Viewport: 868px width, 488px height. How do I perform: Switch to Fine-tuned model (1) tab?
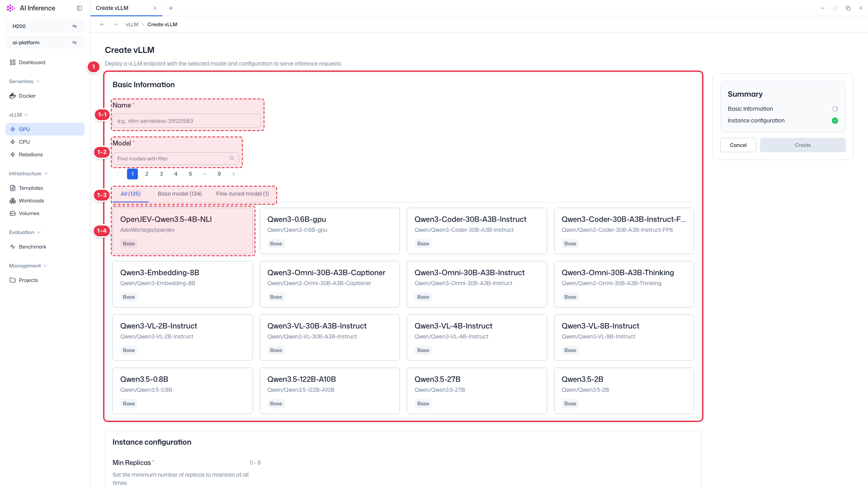point(243,194)
